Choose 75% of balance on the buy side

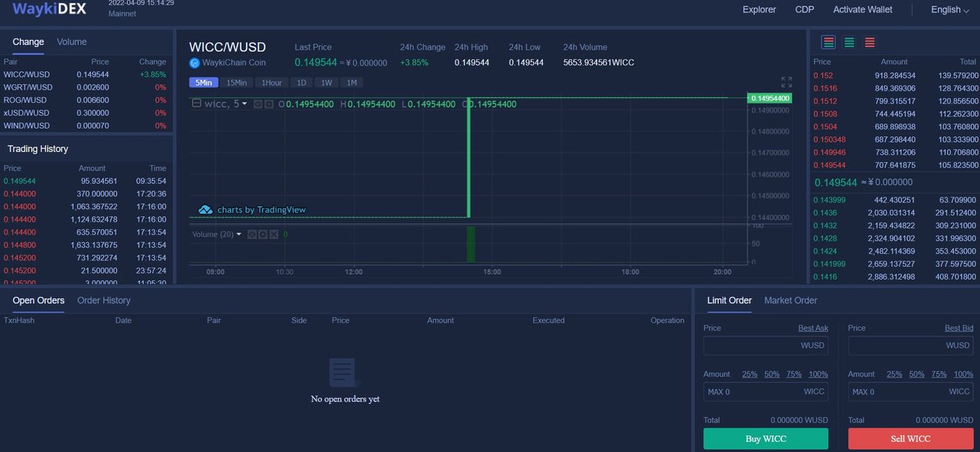click(x=794, y=374)
